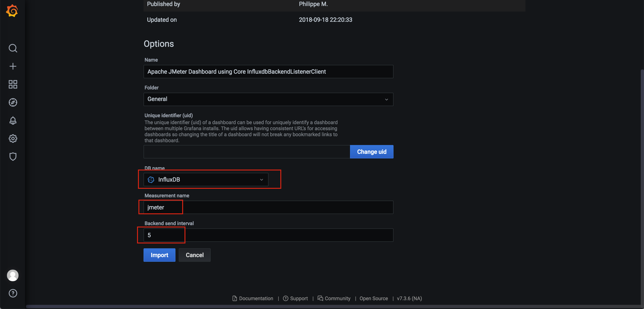
Task: Open the Dashboards grid icon
Action: click(x=13, y=84)
